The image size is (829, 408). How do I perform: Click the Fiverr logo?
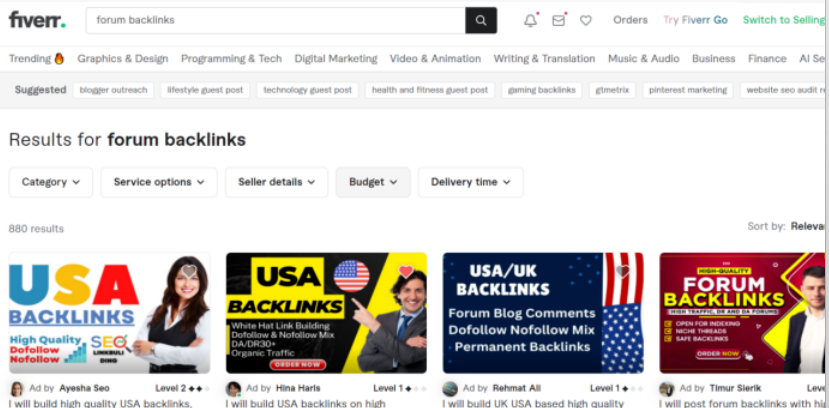pyautogui.click(x=37, y=20)
